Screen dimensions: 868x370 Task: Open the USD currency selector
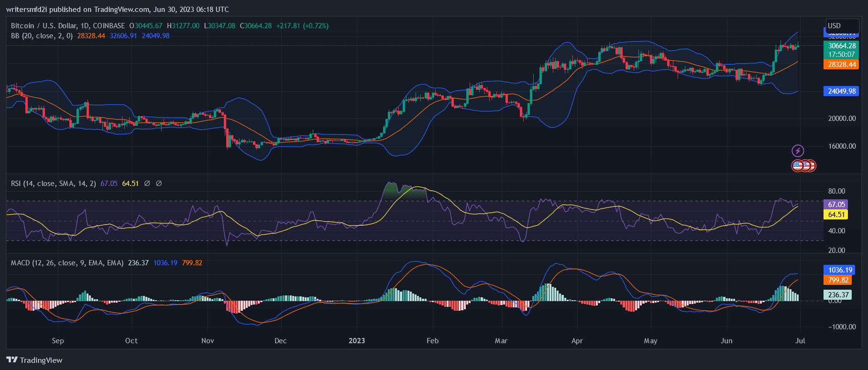point(835,26)
